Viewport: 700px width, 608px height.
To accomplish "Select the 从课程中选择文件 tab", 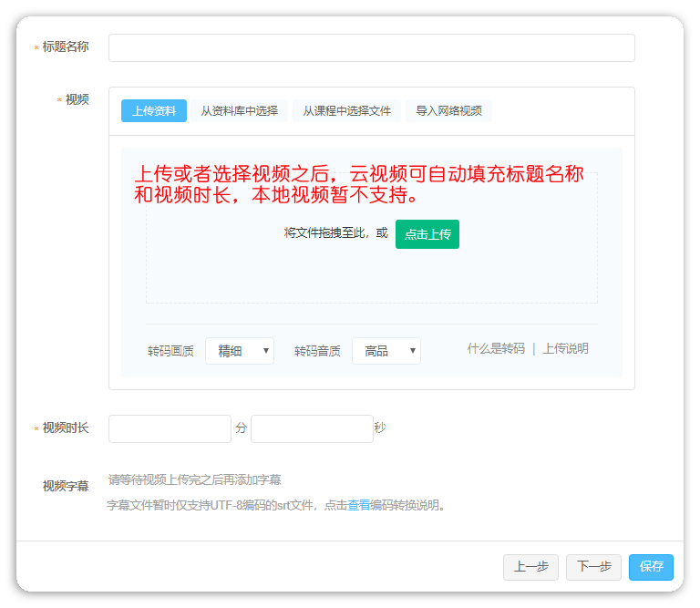I will coord(346,111).
